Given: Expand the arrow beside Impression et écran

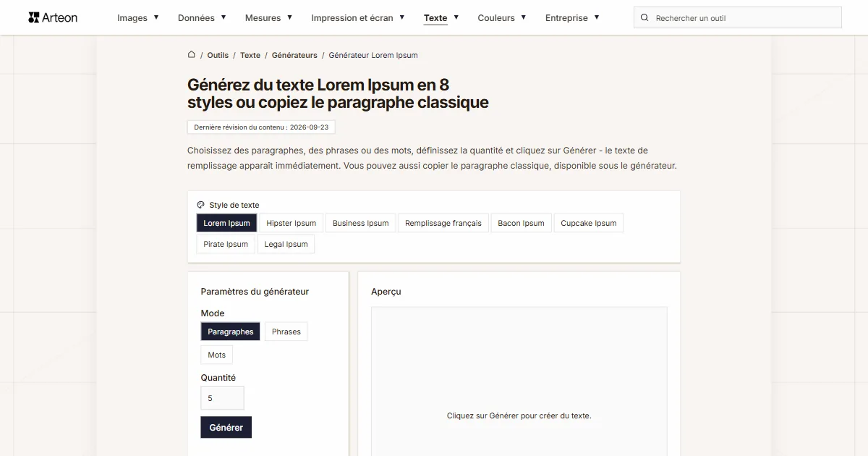Looking at the screenshot, I should (x=402, y=17).
